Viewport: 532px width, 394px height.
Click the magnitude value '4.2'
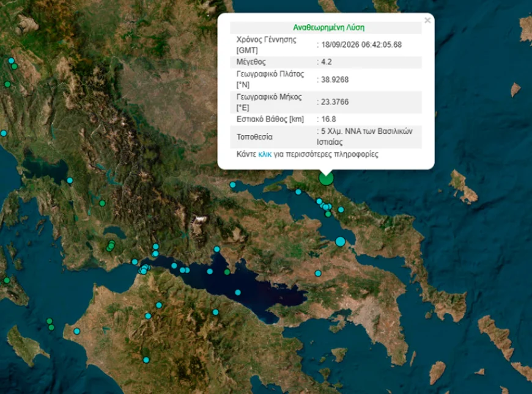(x=327, y=62)
